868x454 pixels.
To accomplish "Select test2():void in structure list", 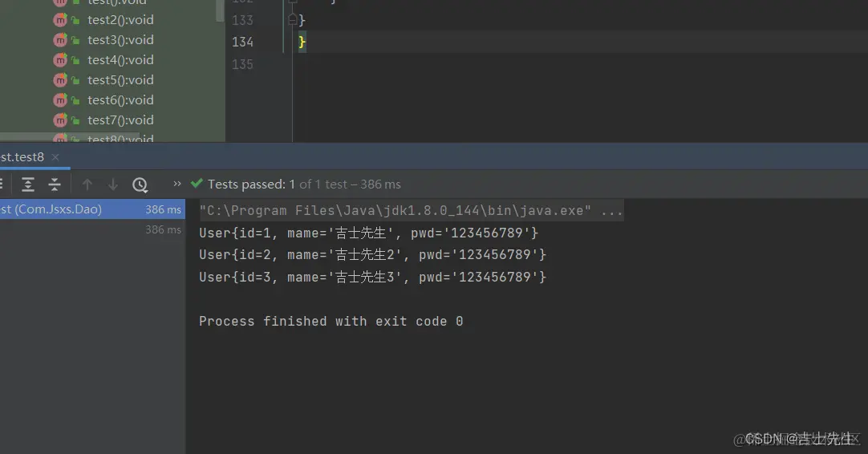I will click(120, 20).
